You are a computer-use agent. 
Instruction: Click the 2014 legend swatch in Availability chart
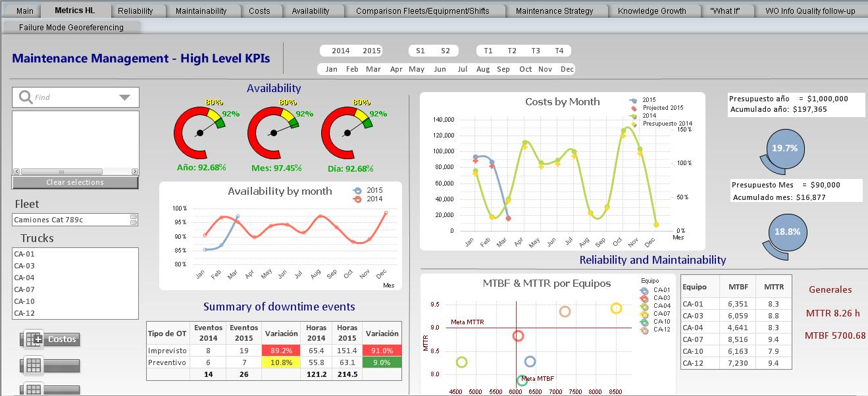pyautogui.click(x=358, y=199)
